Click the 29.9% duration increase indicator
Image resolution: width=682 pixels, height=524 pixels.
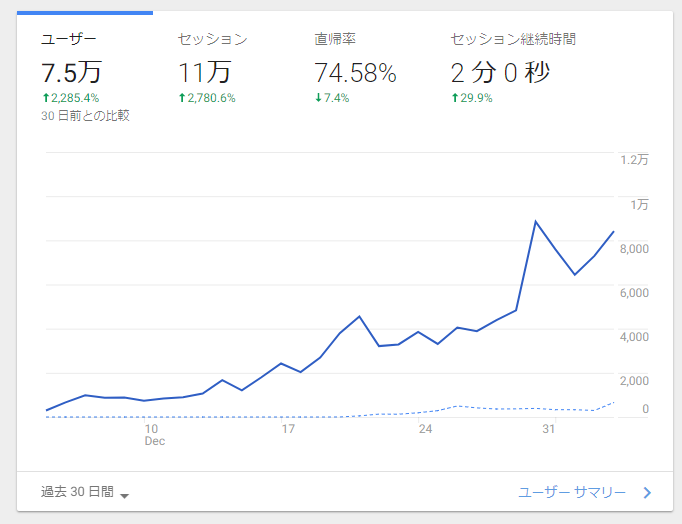pyautogui.click(x=472, y=98)
